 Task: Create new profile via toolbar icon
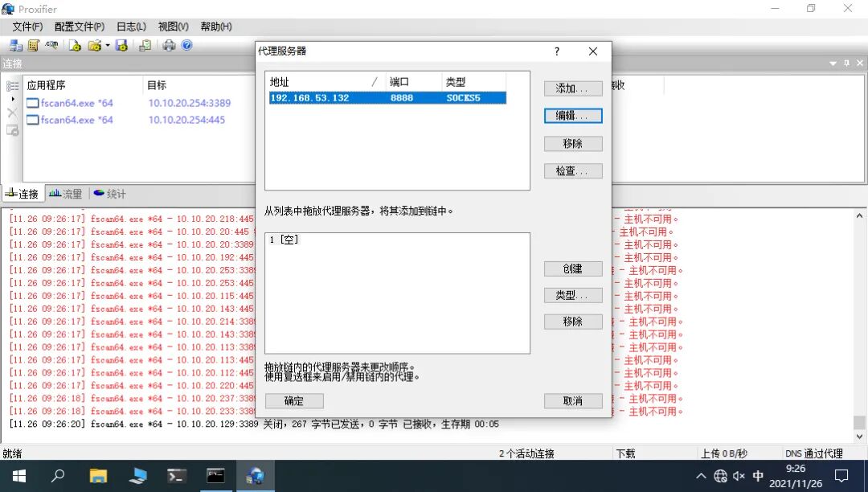click(75, 45)
